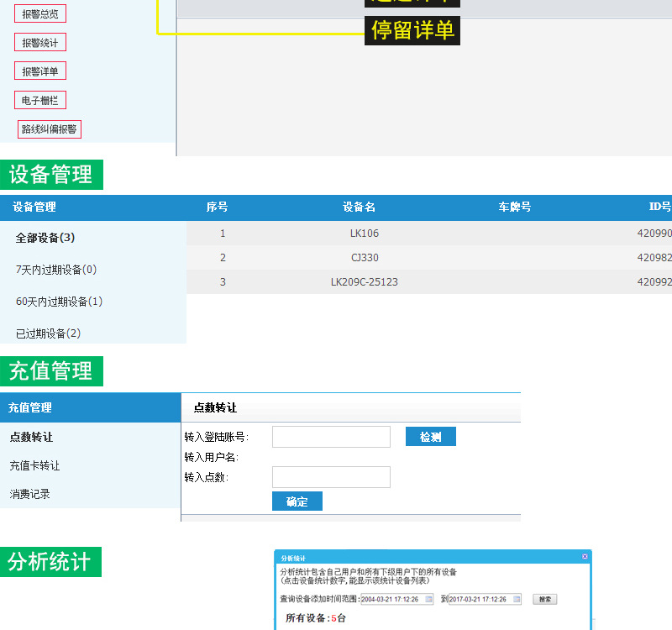Click the 转入登陆账号 input field
The height and width of the screenshot is (630, 672).
click(x=331, y=437)
